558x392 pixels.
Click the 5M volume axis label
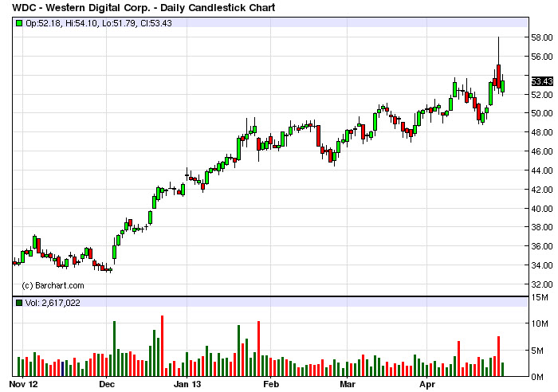537,351
